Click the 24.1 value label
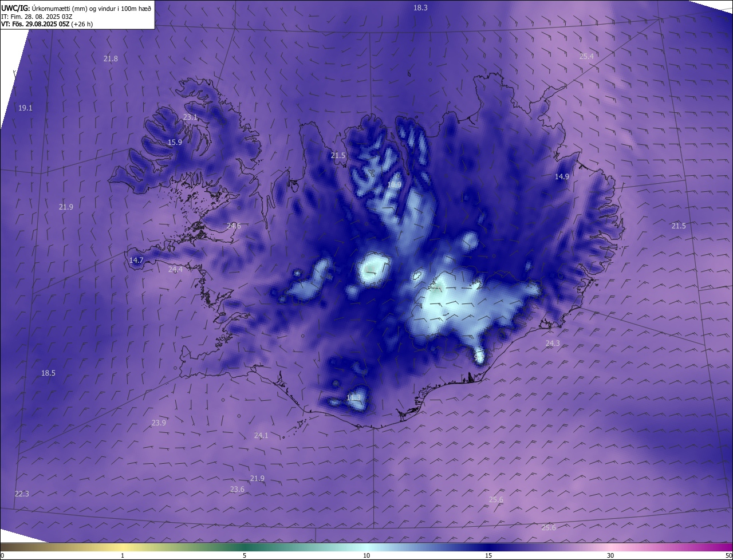Viewport: 733px width, 560px height. [x=261, y=435]
